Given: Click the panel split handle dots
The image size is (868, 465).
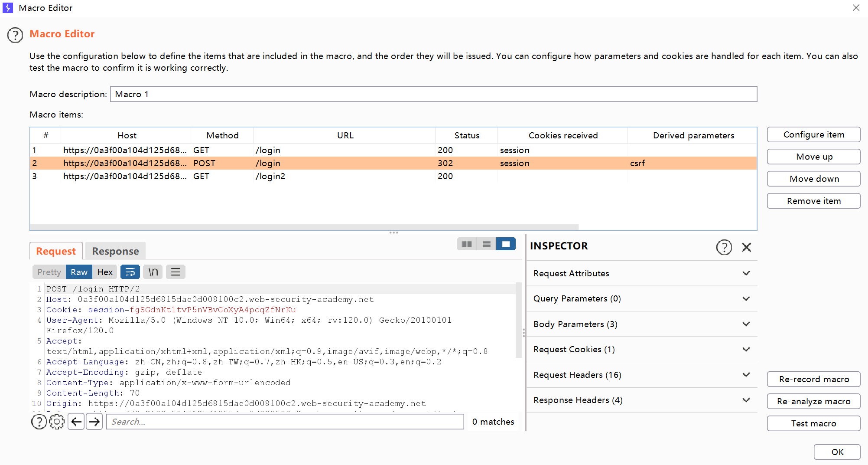Looking at the screenshot, I should pyautogui.click(x=393, y=232).
